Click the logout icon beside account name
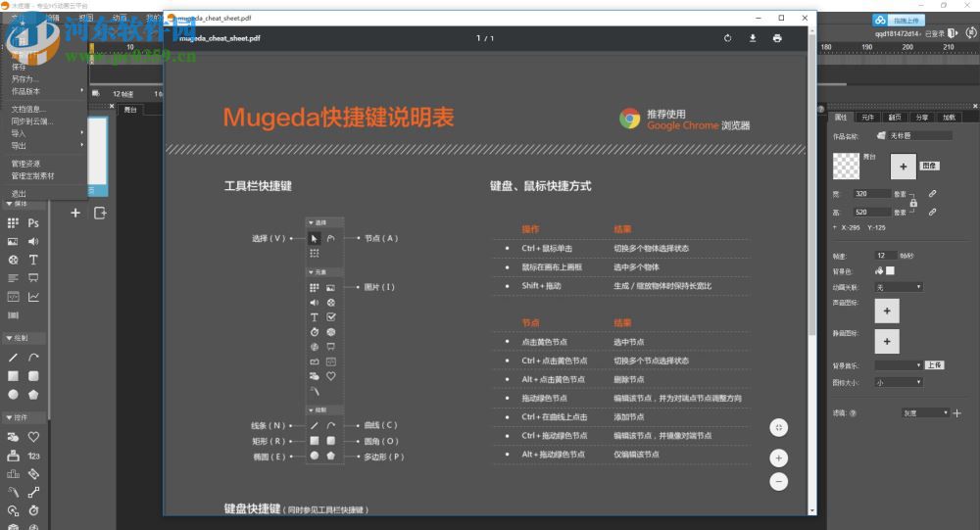The width and height of the screenshot is (980, 530). 953,33
